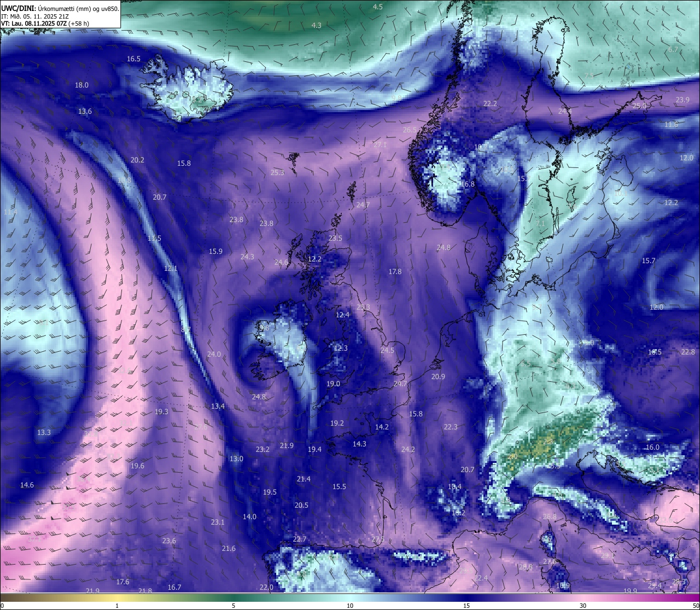This screenshot has height=610, width=700.
Task: Click the 23.6 map value
Action: click(169, 541)
